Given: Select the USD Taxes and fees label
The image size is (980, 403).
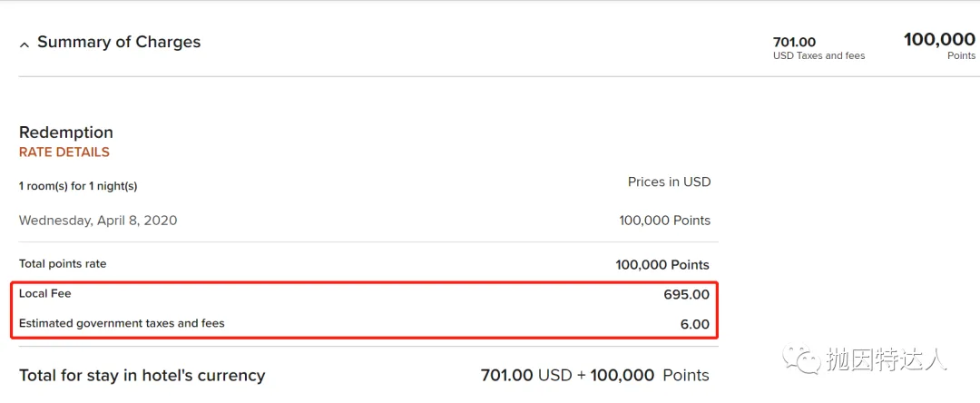Looking at the screenshot, I should tap(818, 56).
